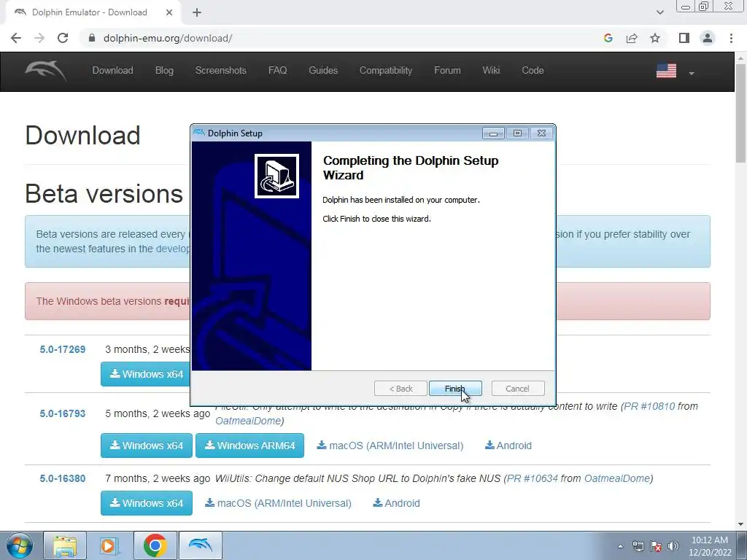Minimize the Dolphin Setup dialog

click(x=493, y=133)
